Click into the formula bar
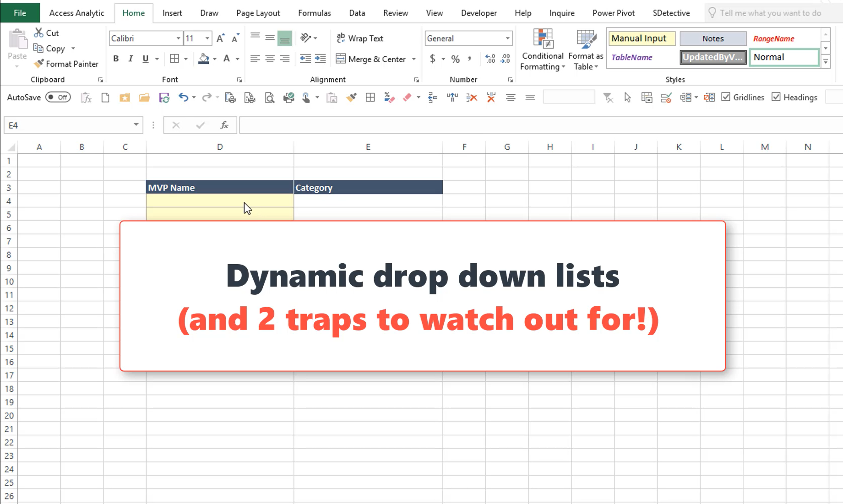Viewport: 843px width, 504px height. click(540, 125)
